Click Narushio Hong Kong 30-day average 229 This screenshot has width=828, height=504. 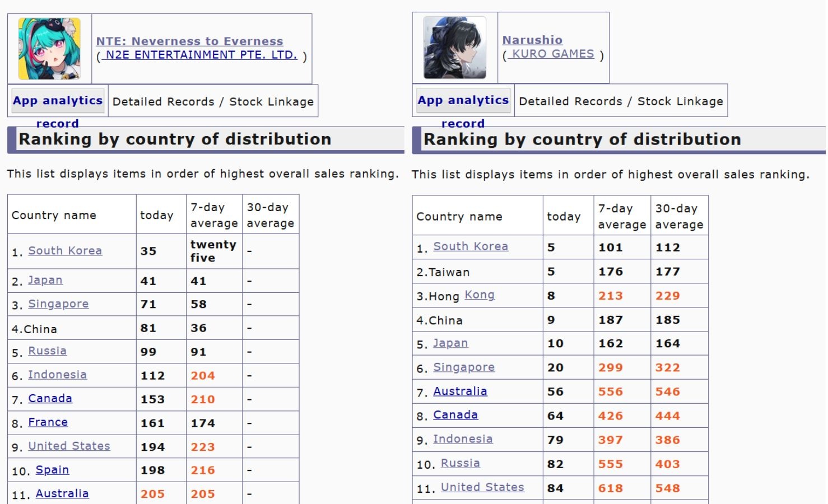tap(668, 296)
